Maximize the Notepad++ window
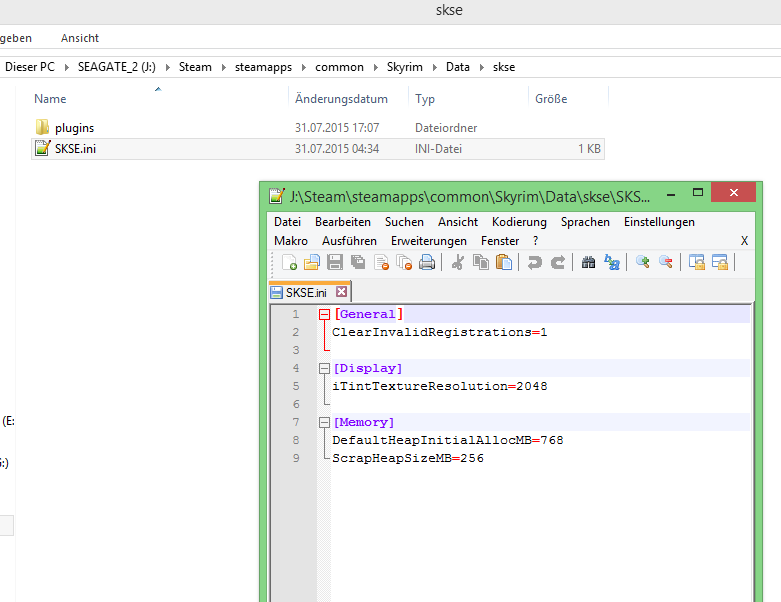 pyautogui.click(x=698, y=193)
